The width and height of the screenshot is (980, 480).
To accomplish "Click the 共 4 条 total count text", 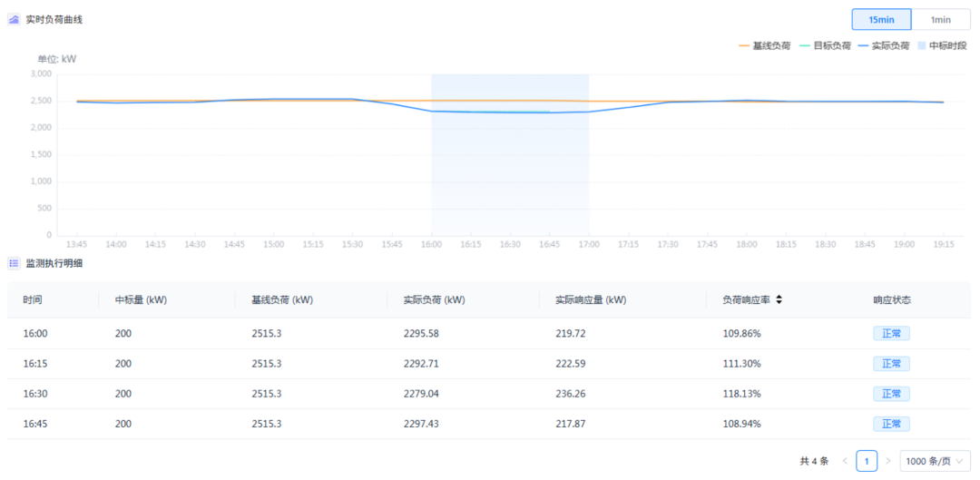I will pyautogui.click(x=814, y=461).
